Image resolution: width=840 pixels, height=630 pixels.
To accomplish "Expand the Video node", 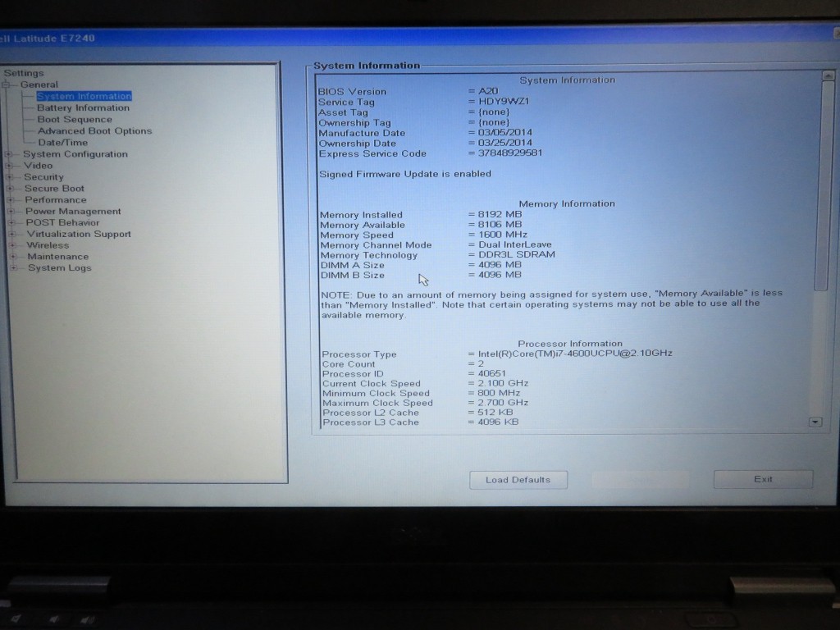I will point(8,166).
